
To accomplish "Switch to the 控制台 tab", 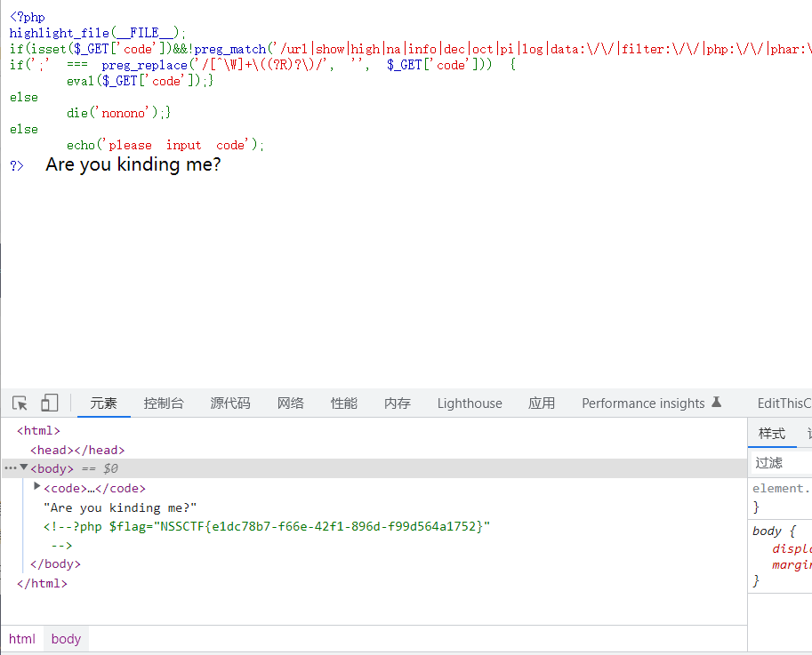I will (x=164, y=403).
